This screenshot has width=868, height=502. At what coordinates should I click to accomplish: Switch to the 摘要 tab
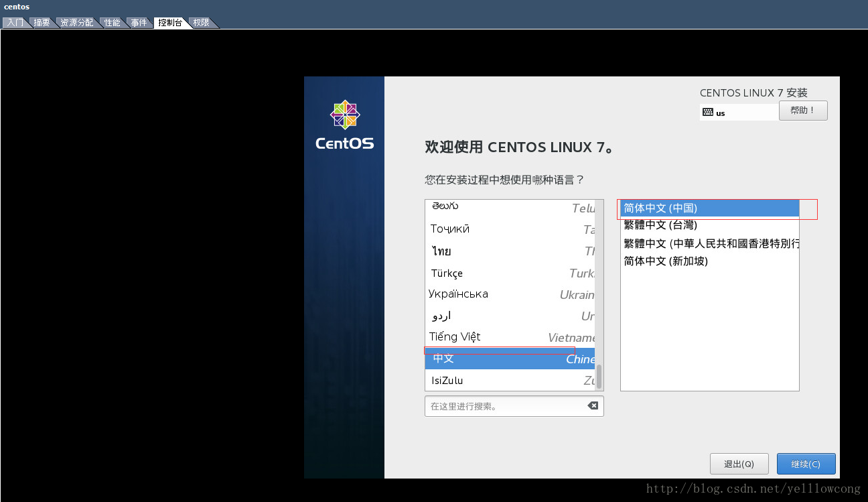click(x=42, y=23)
